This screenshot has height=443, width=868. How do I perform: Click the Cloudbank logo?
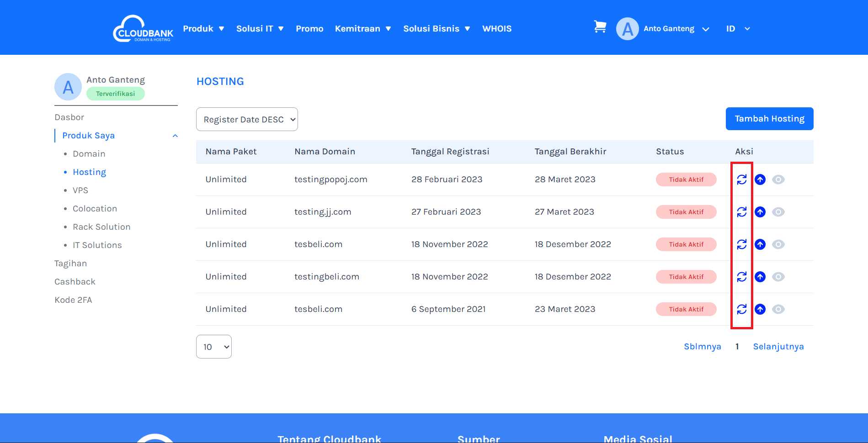(143, 29)
